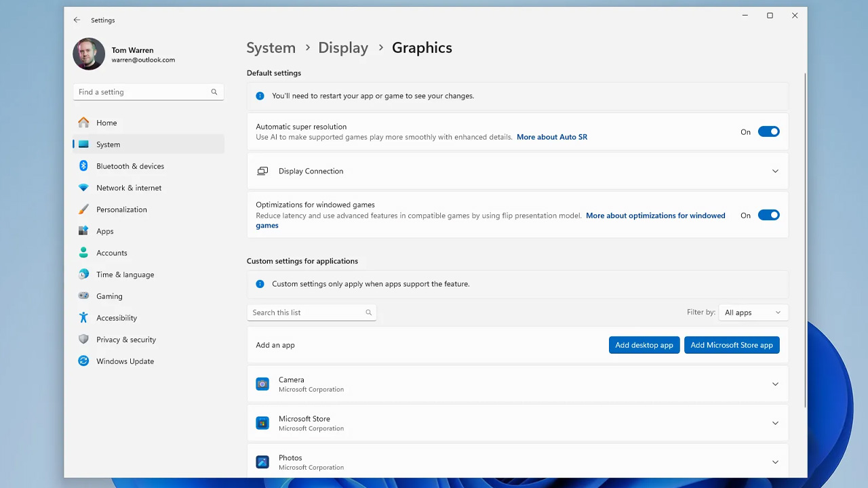Open Network & internet settings
Viewport: 868px width, 488px height.
pos(149,188)
